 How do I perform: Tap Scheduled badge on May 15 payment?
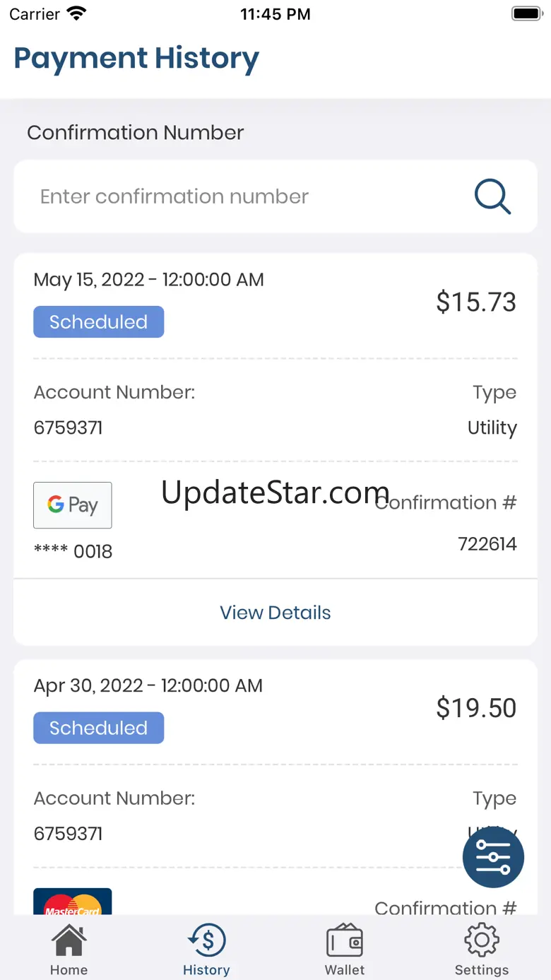[99, 321]
